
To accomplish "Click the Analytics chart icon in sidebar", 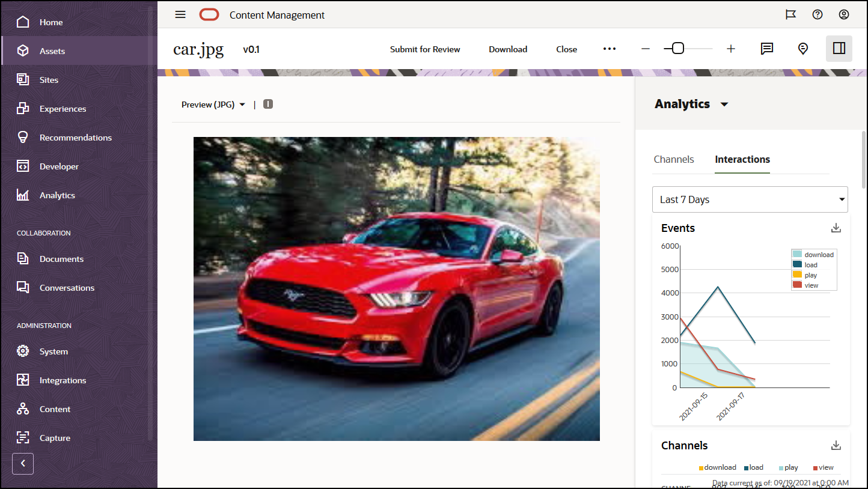I will click(23, 195).
